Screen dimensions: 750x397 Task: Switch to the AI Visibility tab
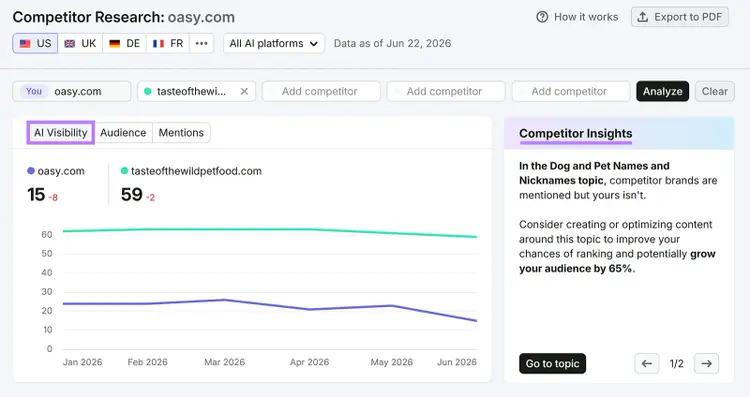[61, 132]
